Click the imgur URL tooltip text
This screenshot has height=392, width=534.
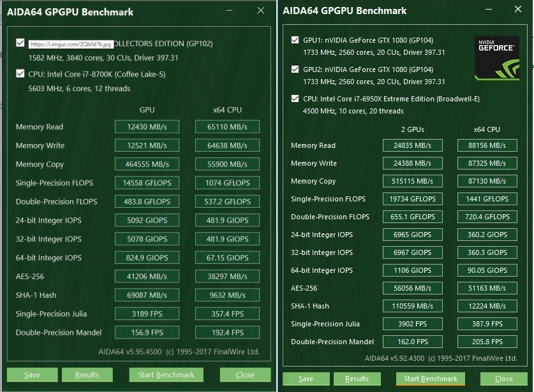point(71,44)
